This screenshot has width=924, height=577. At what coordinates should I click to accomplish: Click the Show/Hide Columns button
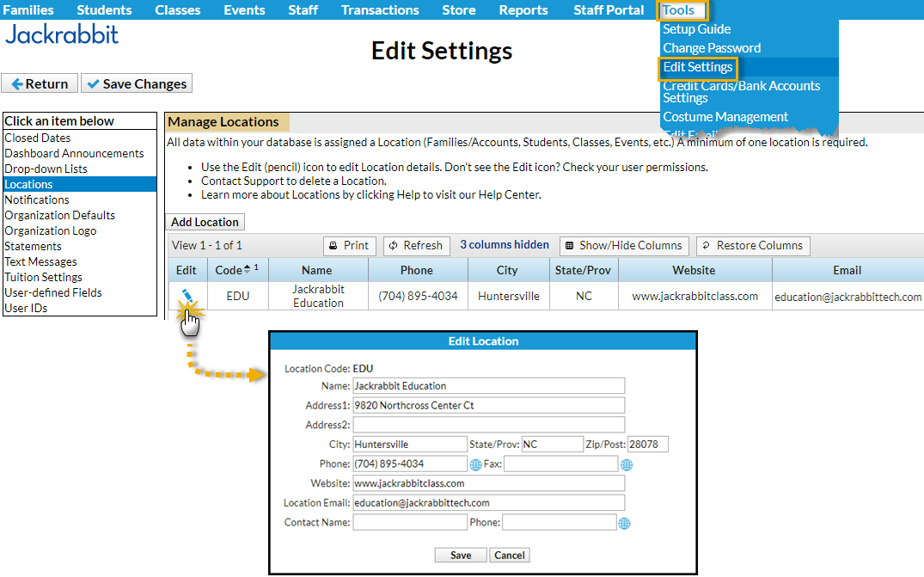click(624, 246)
